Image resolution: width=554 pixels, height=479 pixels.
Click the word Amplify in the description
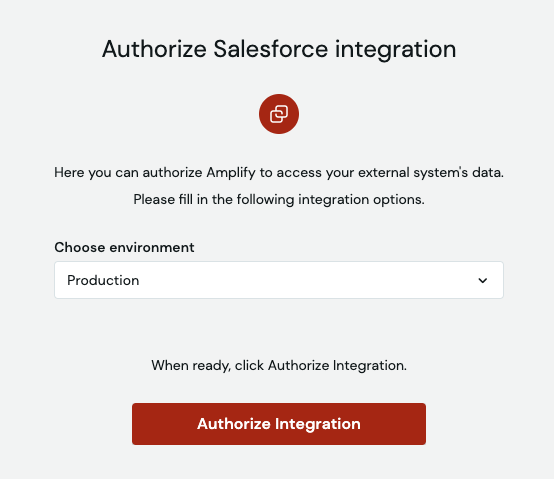231,173
